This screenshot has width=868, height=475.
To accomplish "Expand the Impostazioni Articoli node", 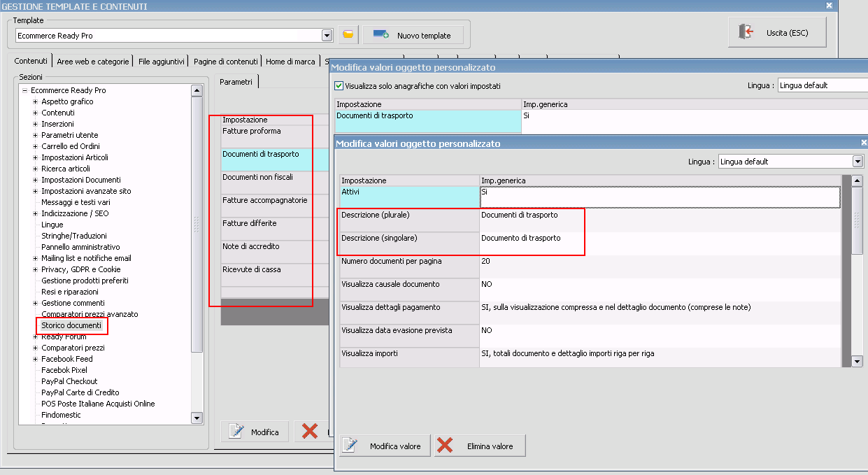I will pyautogui.click(x=35, y=157).
